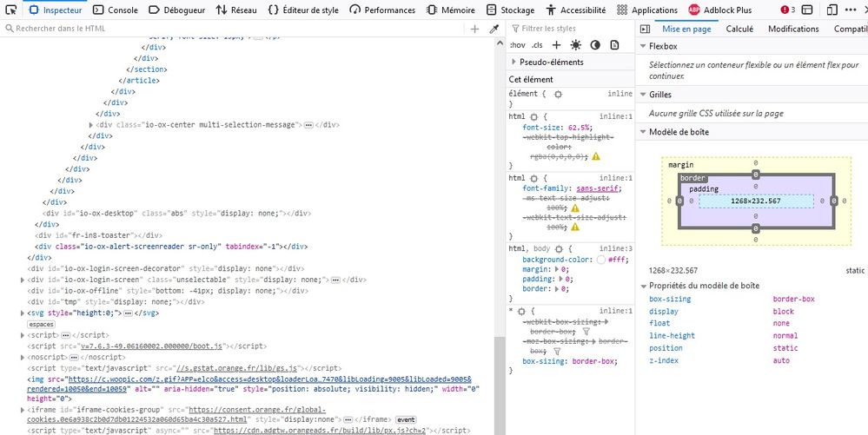Click the sans-serif font-family value
This screenshot has width=868, height=435.
599,188
